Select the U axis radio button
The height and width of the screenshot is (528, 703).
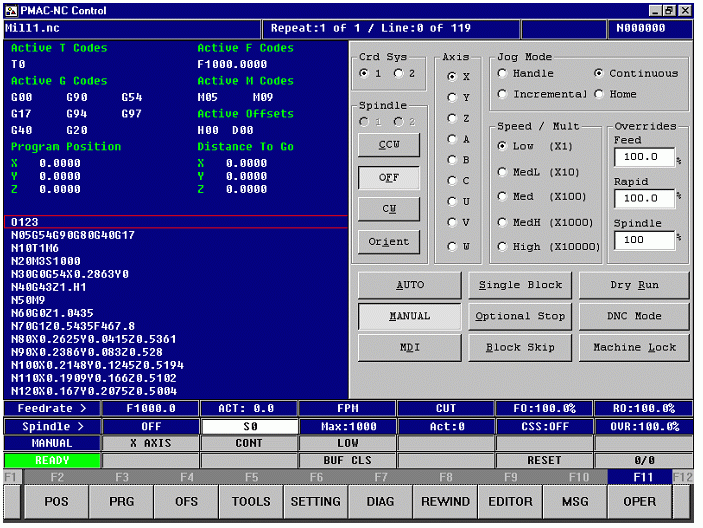(452, 202)
